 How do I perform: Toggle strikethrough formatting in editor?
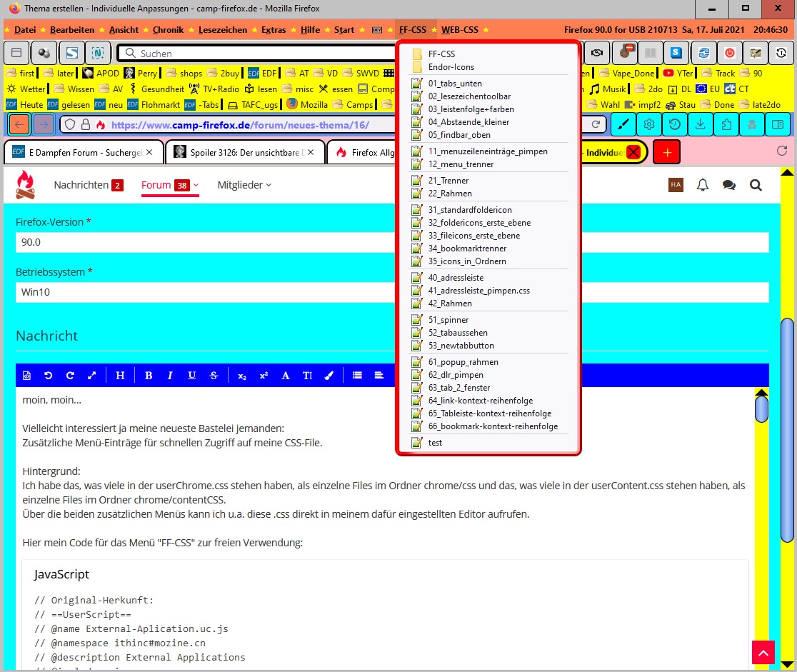[x=214, y=375]
